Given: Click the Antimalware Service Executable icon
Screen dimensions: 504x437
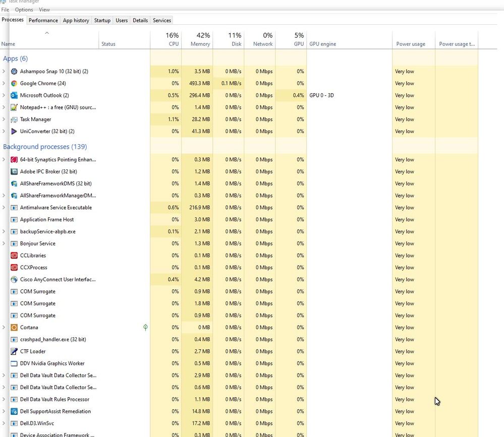Looking at the screenshot, I should (x=14, y=208).
